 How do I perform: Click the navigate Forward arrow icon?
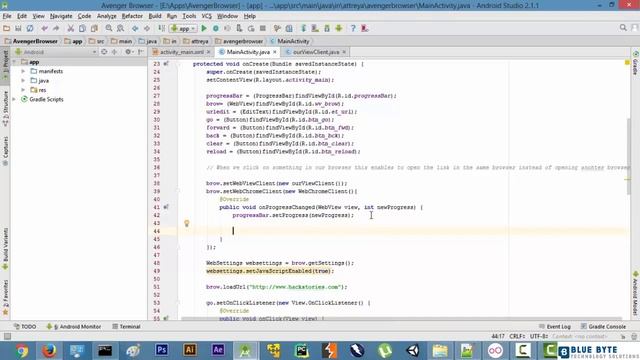pos(147,29)
